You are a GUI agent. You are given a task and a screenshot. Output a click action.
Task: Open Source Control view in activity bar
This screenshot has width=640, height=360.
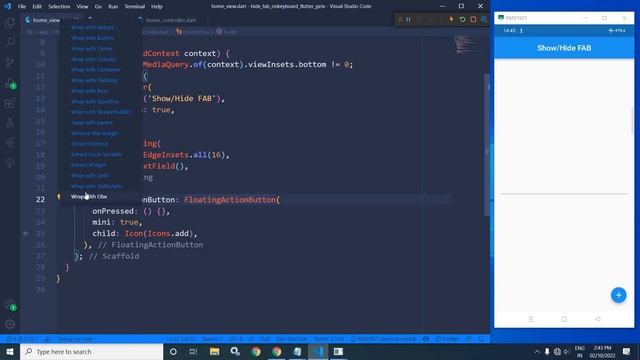[10, 62]
